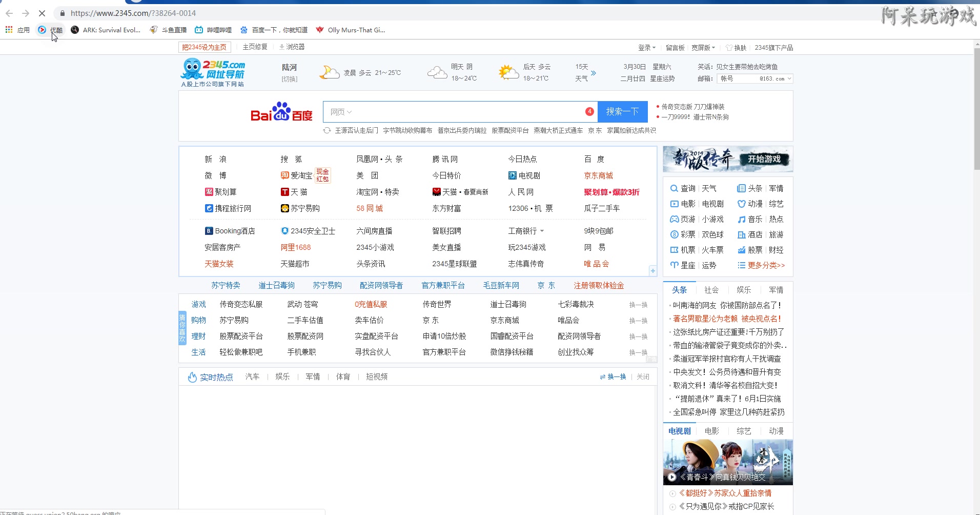Open 都挺好 苏家众人重拾亲情 link
Screen dimensions: 980x515
[725, 493]
